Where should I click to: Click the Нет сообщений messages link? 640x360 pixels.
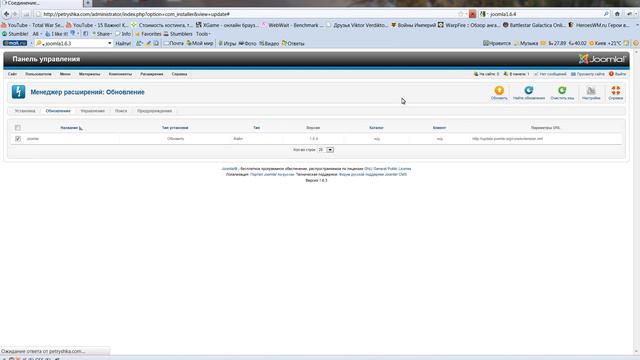[x=550, y=74]
